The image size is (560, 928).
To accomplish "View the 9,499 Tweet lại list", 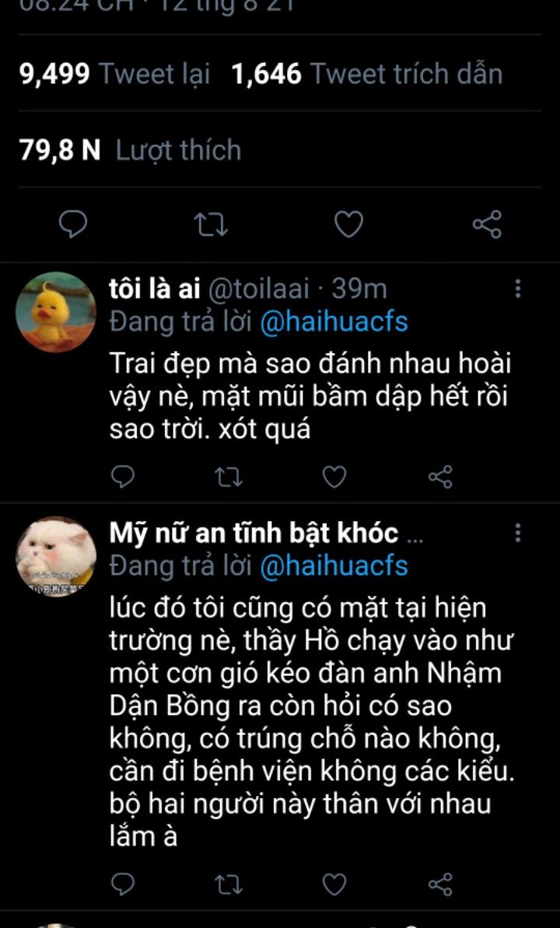I will coord(115,74).
